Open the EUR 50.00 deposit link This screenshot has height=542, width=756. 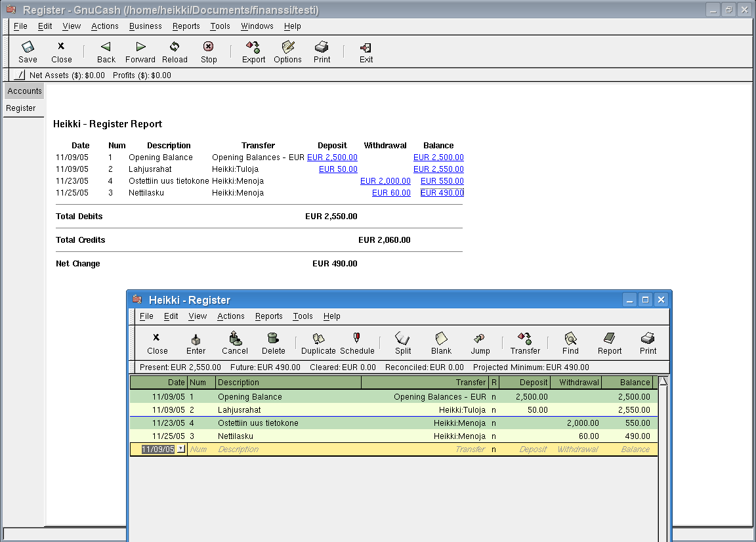pyautogui.click(x=338, y=169)
